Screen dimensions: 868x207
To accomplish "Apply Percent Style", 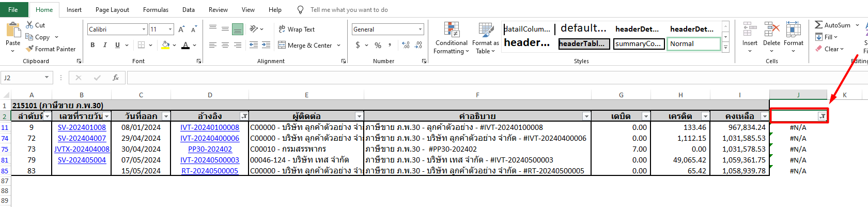I will click(x=378, y=45).
